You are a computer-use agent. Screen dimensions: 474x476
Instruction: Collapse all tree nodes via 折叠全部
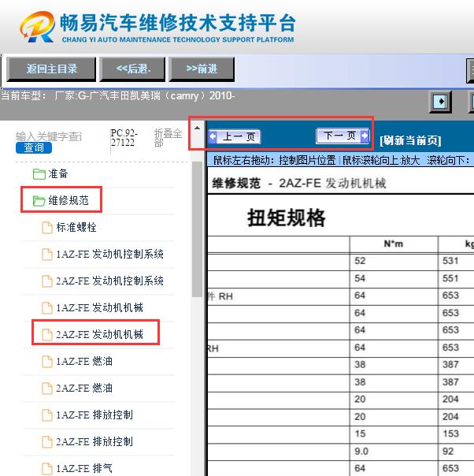pyautogui.click(x=168, y=138)
